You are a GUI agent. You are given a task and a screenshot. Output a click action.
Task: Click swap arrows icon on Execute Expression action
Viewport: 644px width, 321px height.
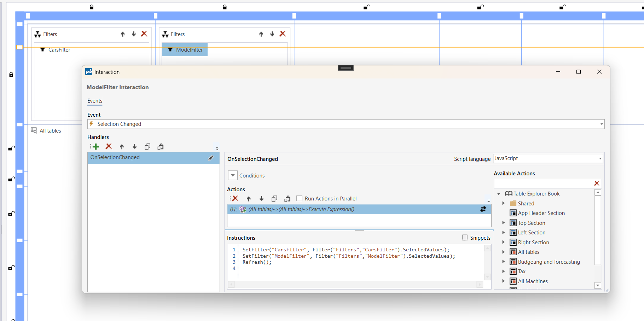click(x=483, y=209)
